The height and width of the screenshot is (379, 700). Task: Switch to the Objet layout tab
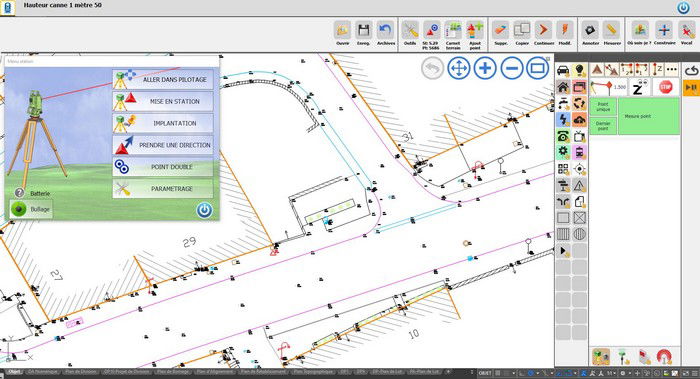pos(14,372)
